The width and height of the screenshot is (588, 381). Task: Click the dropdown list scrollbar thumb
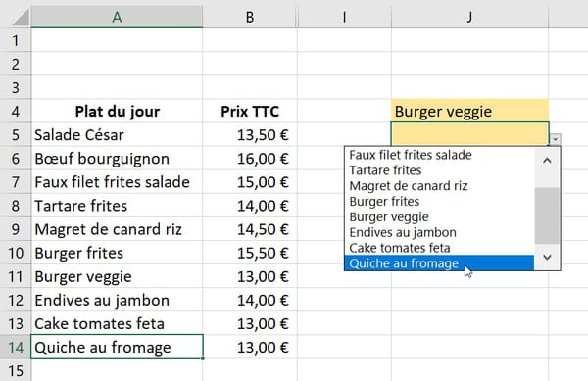[x=547, y=215]
